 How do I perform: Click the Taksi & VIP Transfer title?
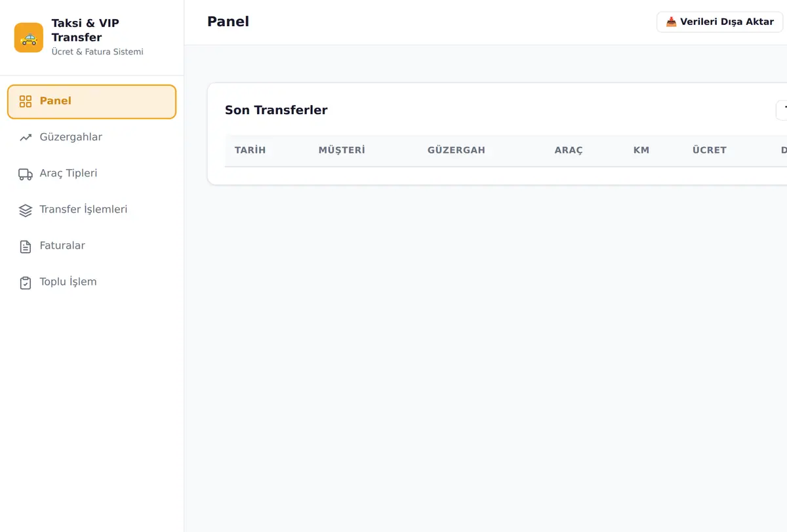(x=85, y=30)
